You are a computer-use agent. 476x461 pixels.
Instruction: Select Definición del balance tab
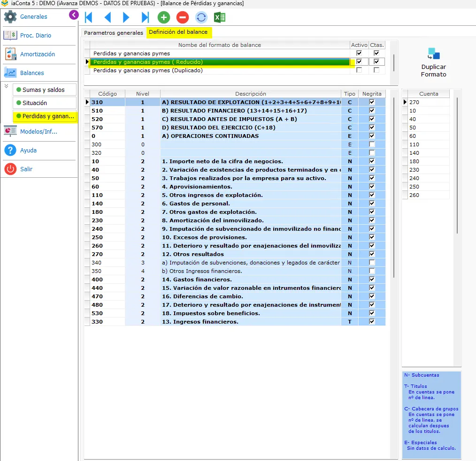178,32
